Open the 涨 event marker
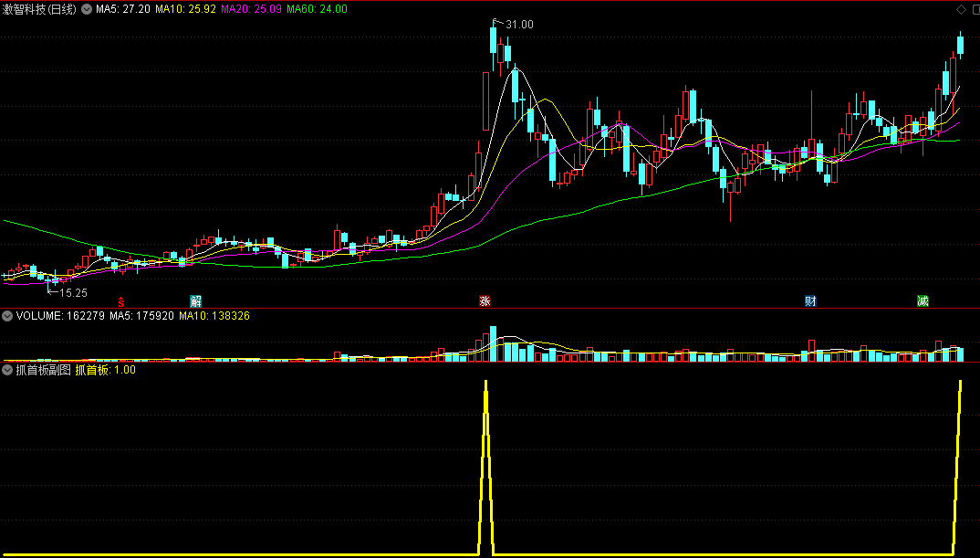The width and height of the screenshot is (980, 558). point(485,300)
